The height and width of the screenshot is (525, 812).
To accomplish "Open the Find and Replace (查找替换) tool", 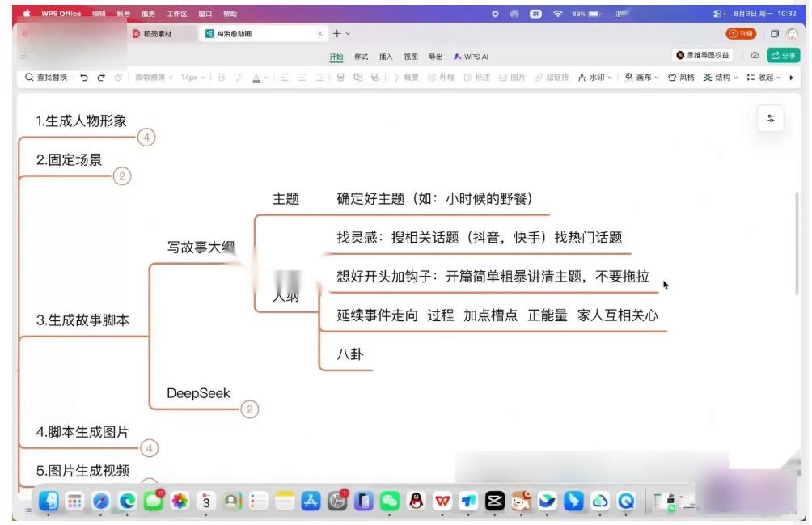I will pos(46,77).
